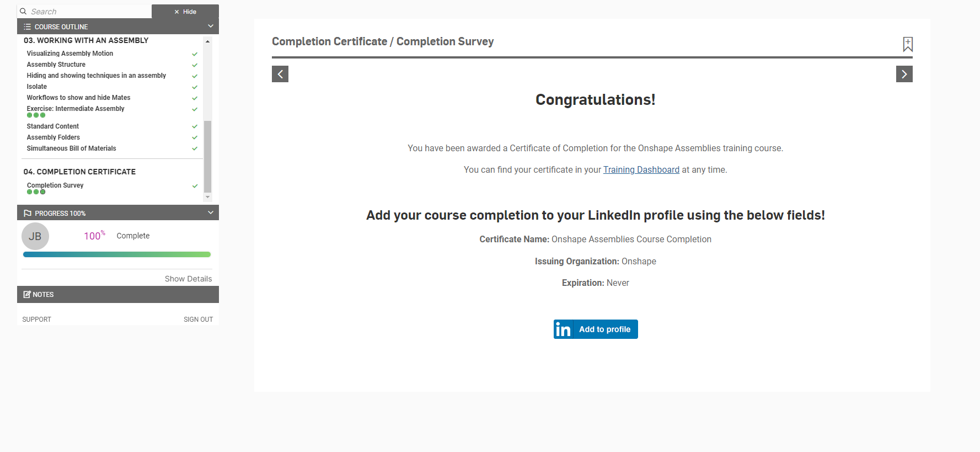Screen dimensions: 980x452
Task: Bookmark this page with bookmark icon
Action: coord(908,44)
